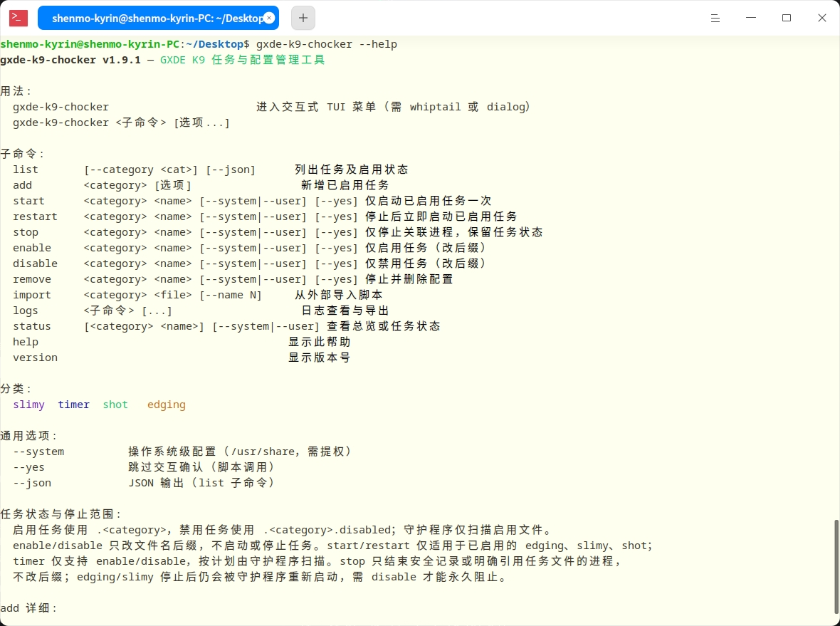Click the typed command 'gxde-k9-chocker --help'
The width and height of the screenshot is (840, 626).
tap(327, 44)
